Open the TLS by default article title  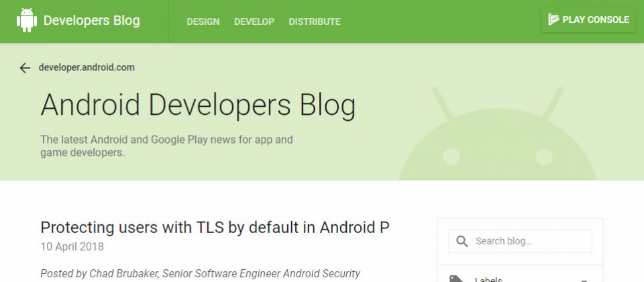(x=215, y=228)
